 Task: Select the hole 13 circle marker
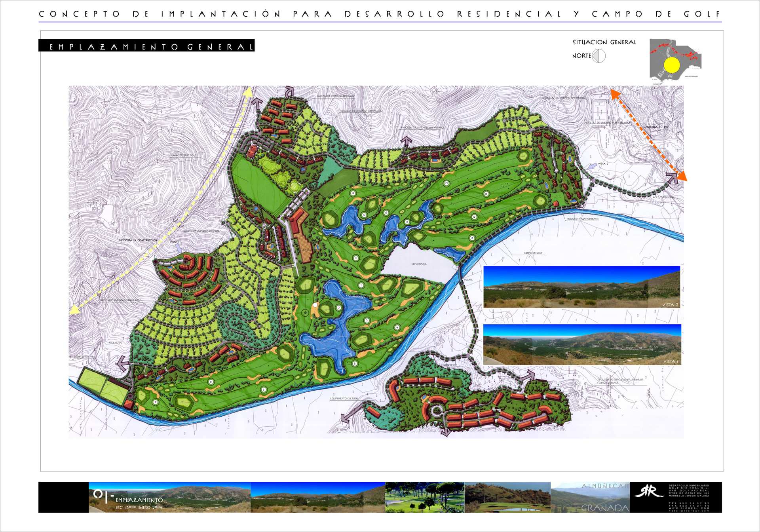click(x=472, y=238)
